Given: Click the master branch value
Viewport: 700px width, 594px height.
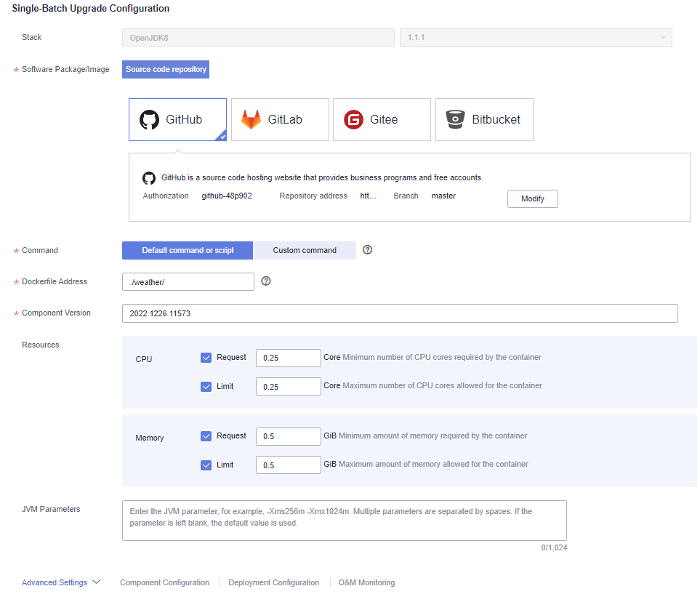Looking at the screenshot, I should tap(443, 196).
